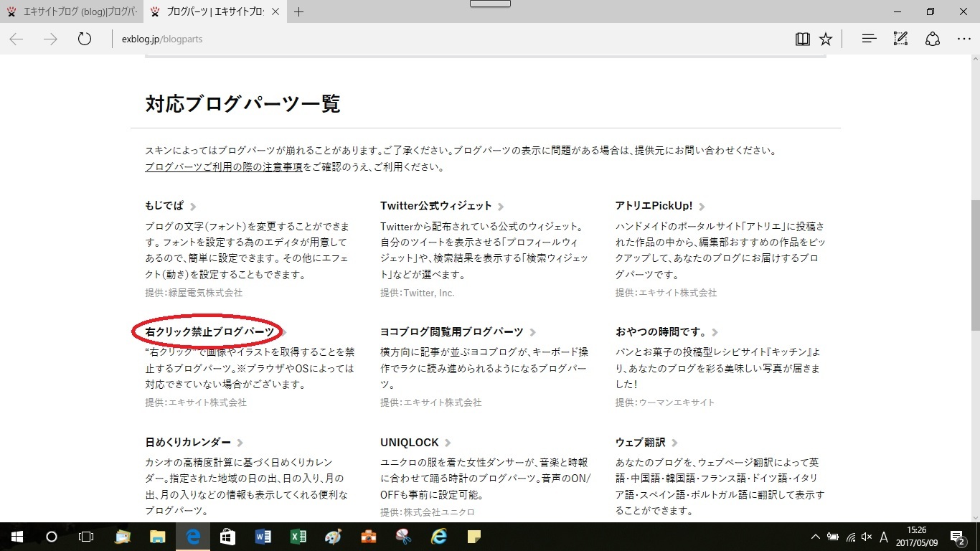Click the 提供：ウーマンエキサイト text
This screenshot has width=980, height=551.
tap(665, 402)
